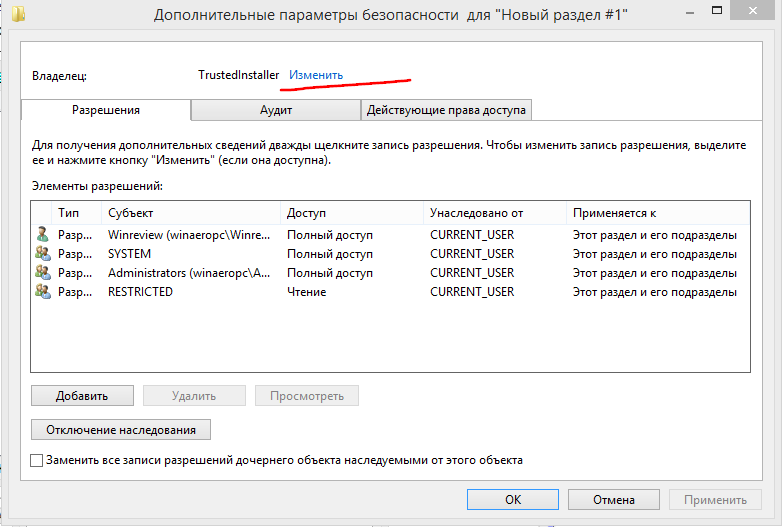Click Отключение наследования button
The image size is (782, 527).
click(x=121, y=430)
